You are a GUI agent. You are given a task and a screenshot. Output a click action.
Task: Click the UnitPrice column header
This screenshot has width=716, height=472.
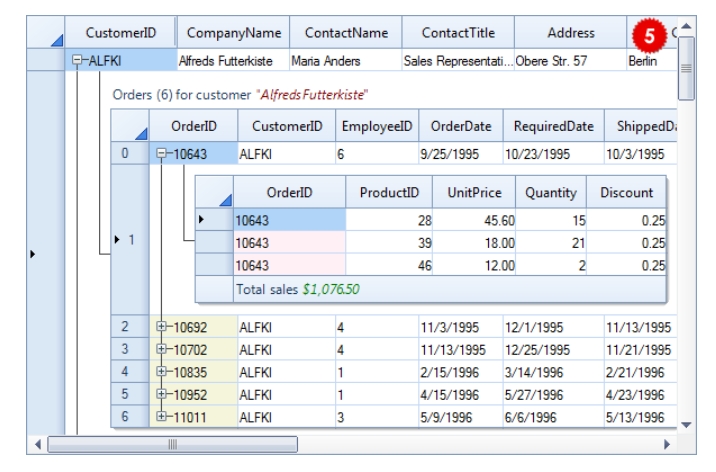[x=473, y=192]
